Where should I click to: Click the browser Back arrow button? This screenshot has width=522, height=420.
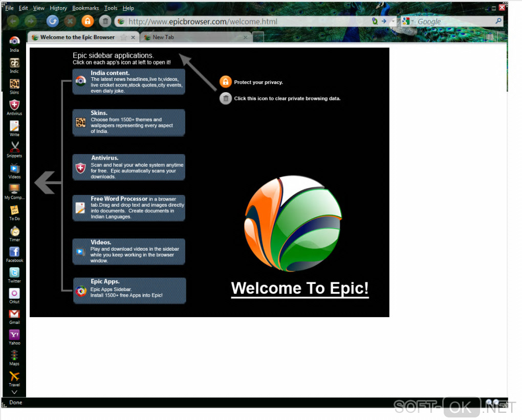[x=13, y=21]
